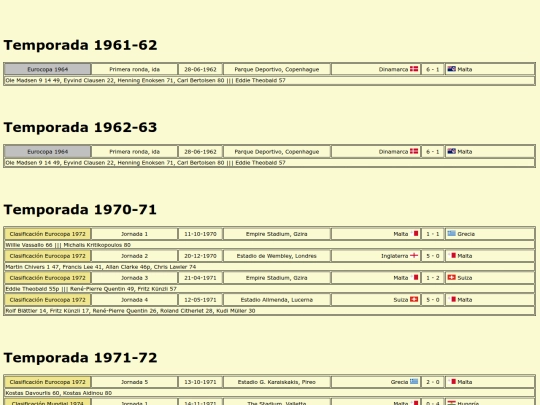Click the Inglaterra team name
The width and height of the screenshot is (540, 405).
pyautogui.click(x=394, y=256)
